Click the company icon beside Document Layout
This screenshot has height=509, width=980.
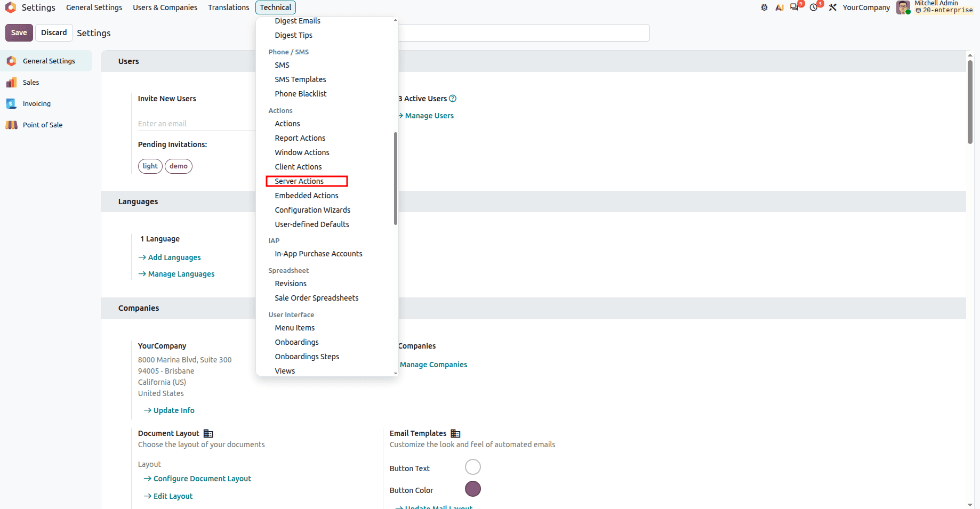(x=208, y=434)
